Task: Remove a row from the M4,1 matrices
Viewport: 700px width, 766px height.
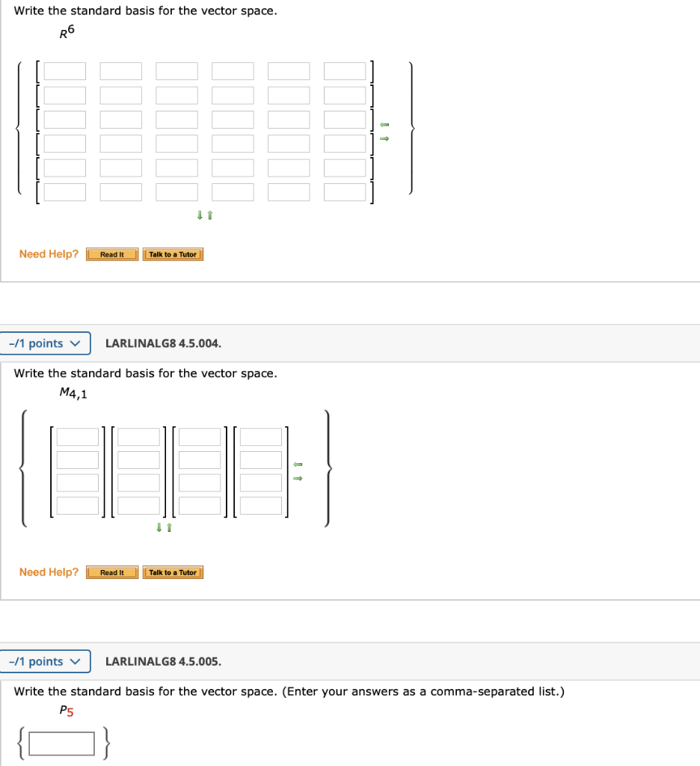Action: click(x=169, y=527)
